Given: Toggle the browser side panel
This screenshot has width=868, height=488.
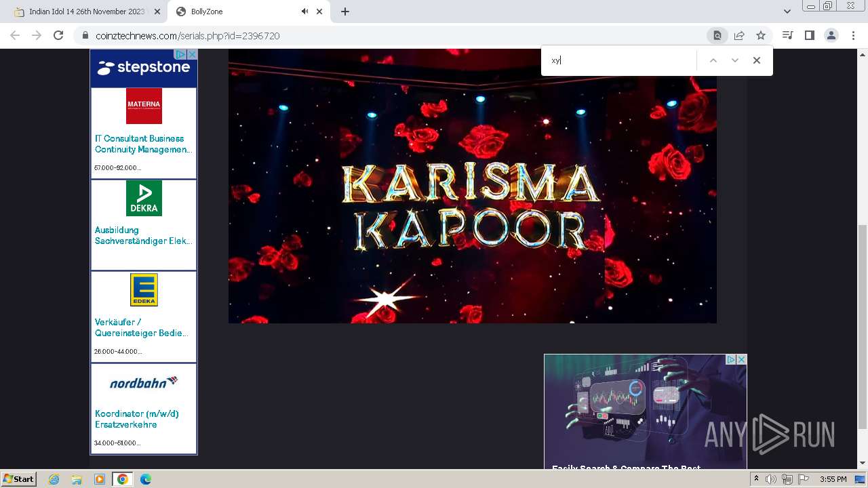Looking at the screenshot, I should [809, 35].
